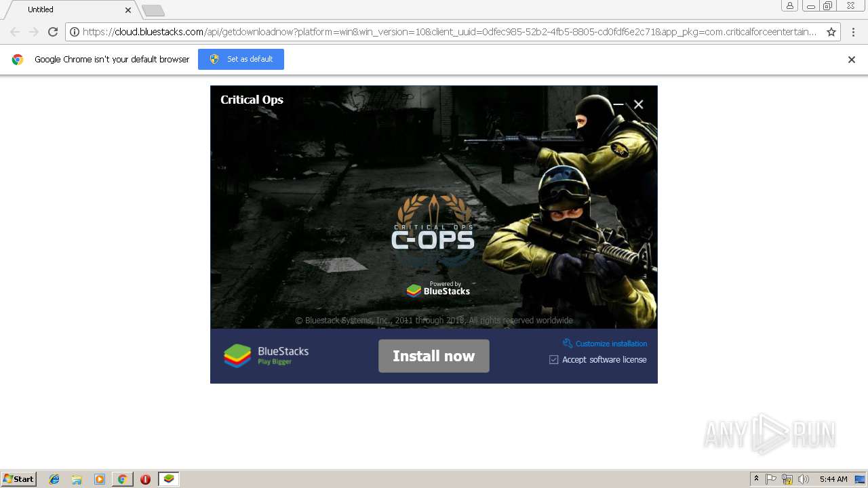
Task: Bookmark this page with the star icon
Action: pyautogui.click(x=831, y=32)
